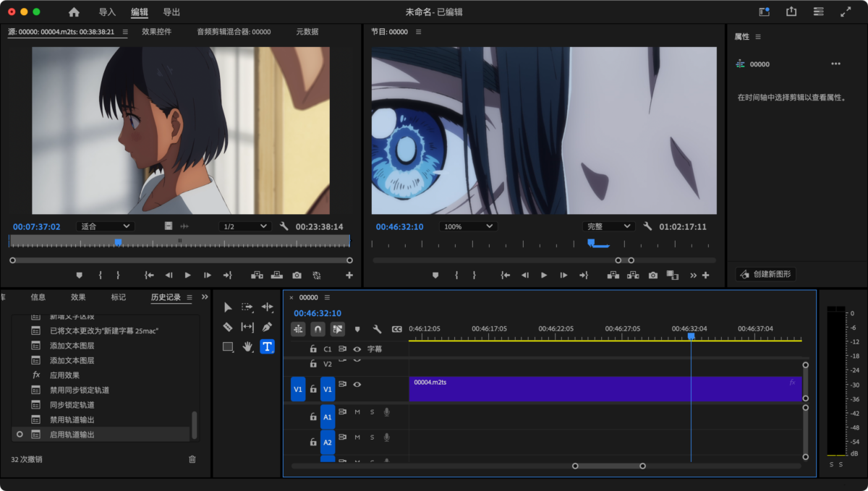The width and height of the screenshot is (868, 491).
Task: Open timeline 00000 sequence panel menu
Action: 327,297
